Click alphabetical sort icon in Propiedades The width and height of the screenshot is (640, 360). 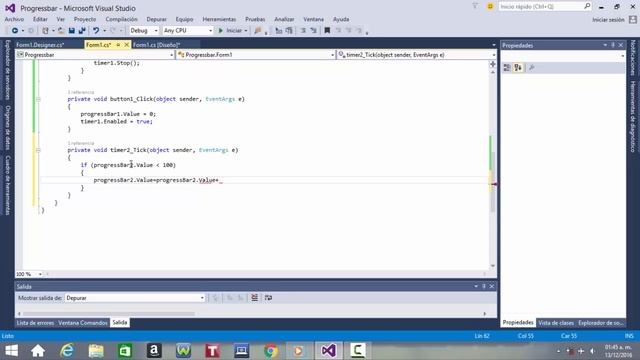(518, 68)
